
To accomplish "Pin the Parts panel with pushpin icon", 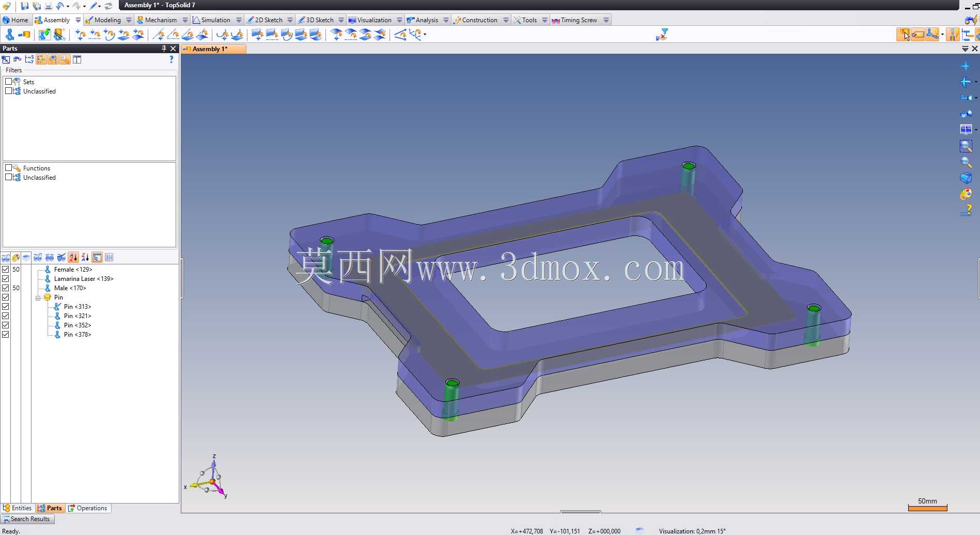I will [x=164, y=49].
